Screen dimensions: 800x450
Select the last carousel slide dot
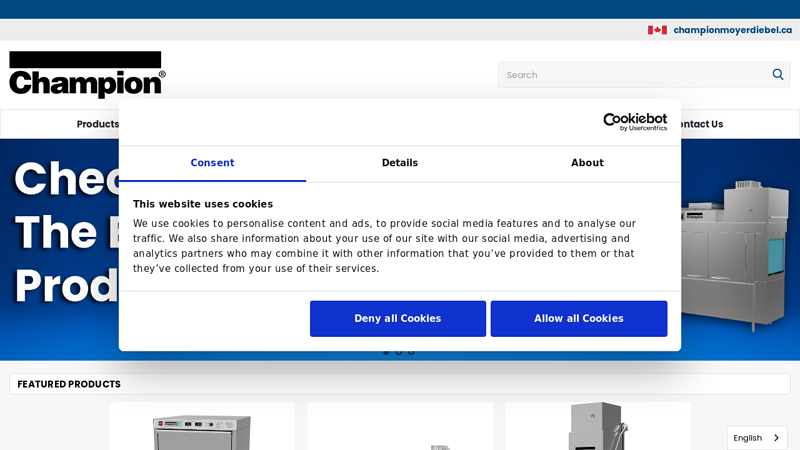click(x=411, y=352)
